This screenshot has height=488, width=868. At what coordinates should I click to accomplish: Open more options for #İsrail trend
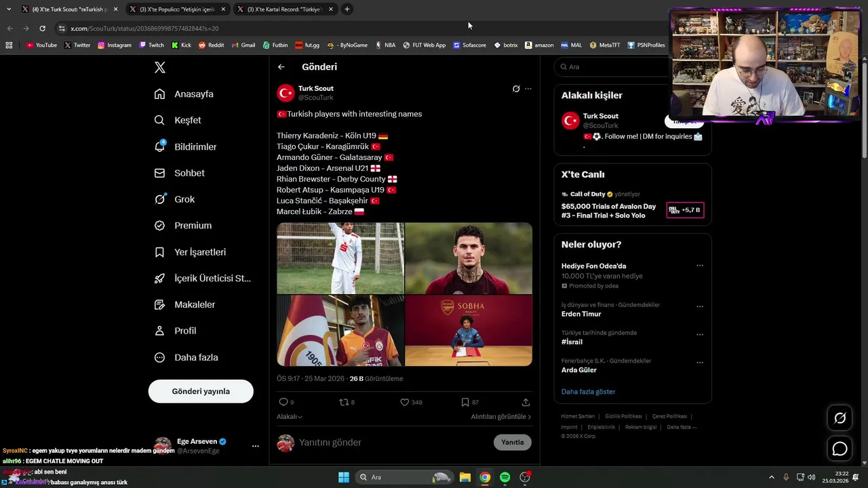pos(700,334)
